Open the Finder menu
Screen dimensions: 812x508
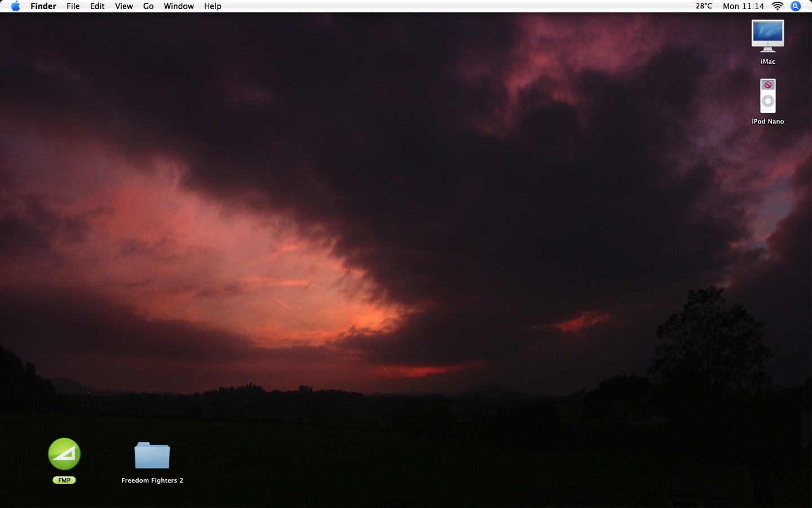click(43, 6)
